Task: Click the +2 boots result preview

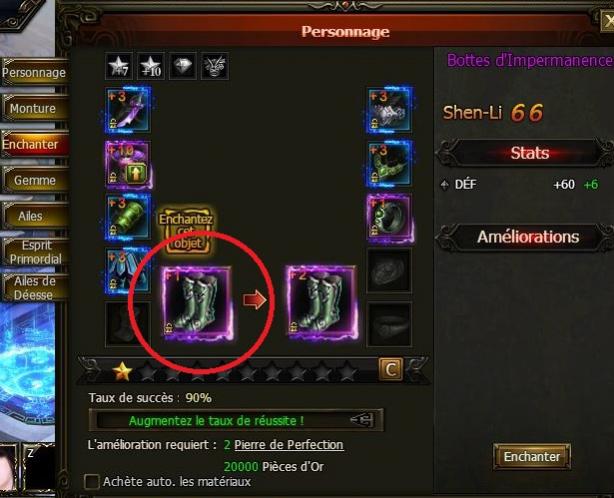Action: (x=321, y=302)
